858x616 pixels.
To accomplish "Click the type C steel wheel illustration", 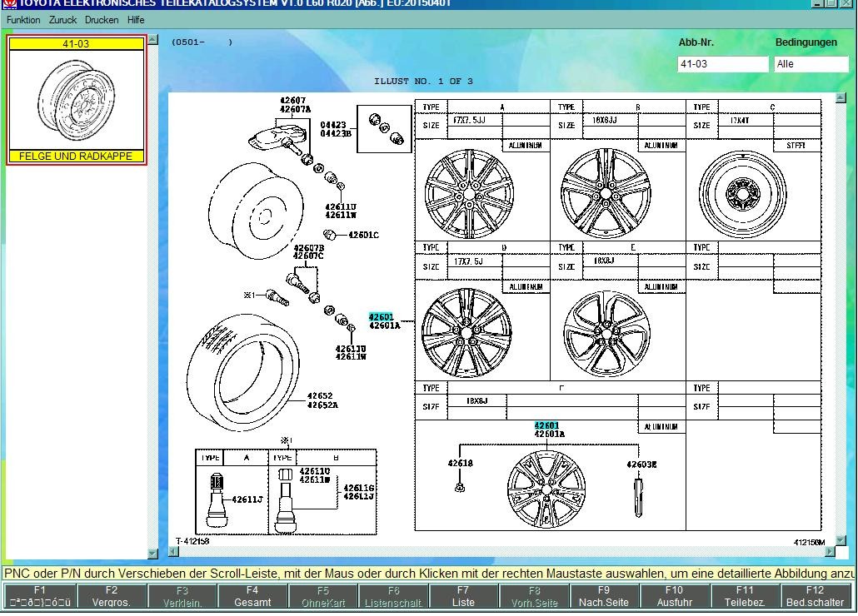I will click(743, 195).
